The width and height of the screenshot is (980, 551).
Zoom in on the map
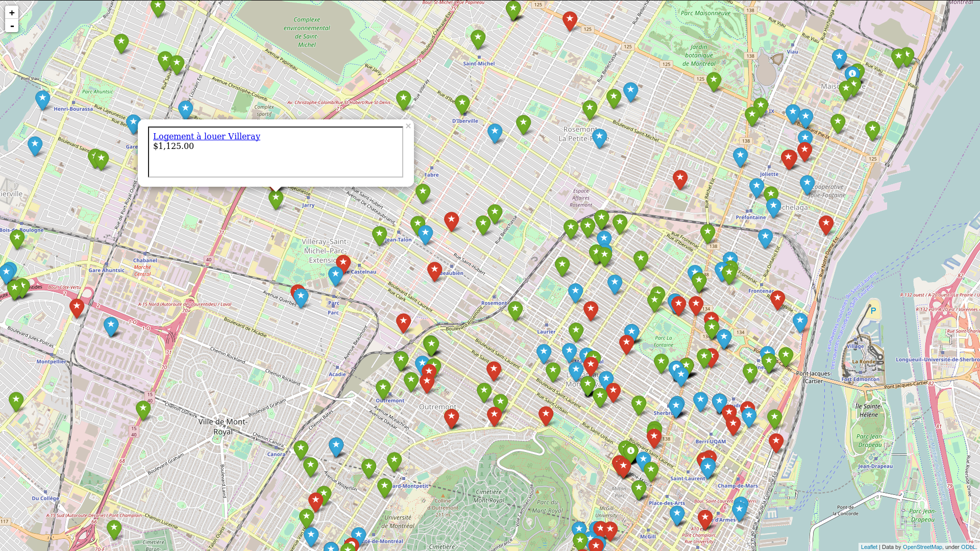[12, 13]
